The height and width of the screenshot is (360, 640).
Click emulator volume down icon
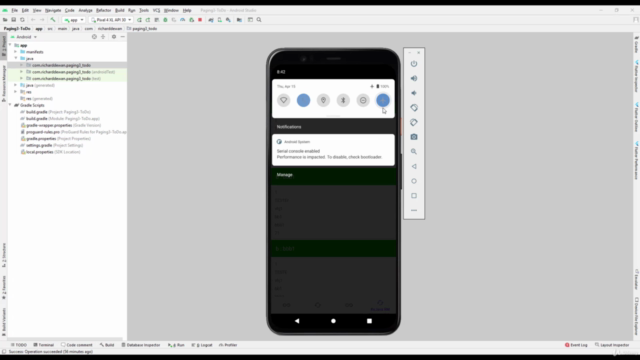[414, 93]
